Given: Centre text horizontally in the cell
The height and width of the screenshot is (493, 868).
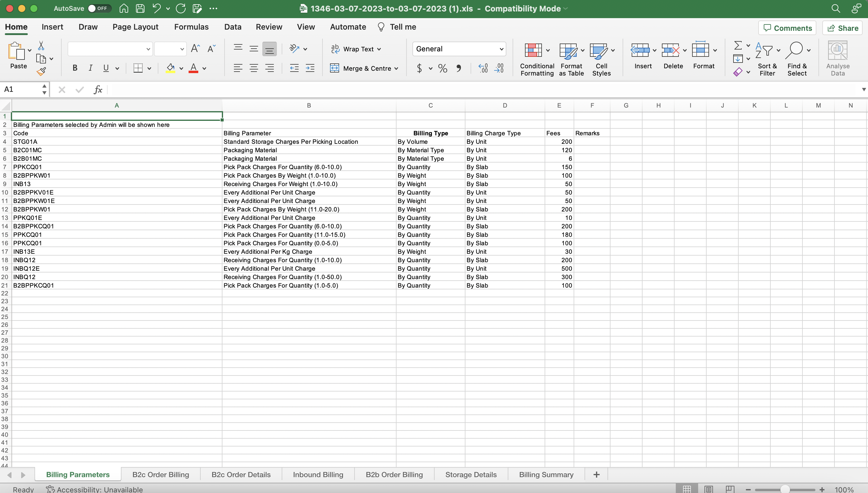Looking at the screenshot, I should tap(254, 68).
